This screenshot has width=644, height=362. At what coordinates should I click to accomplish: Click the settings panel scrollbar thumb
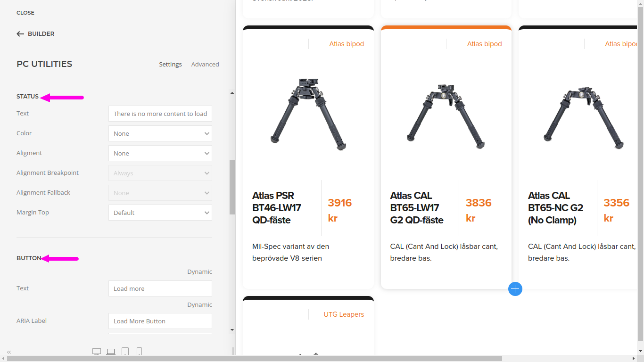(x=232, y=187)
